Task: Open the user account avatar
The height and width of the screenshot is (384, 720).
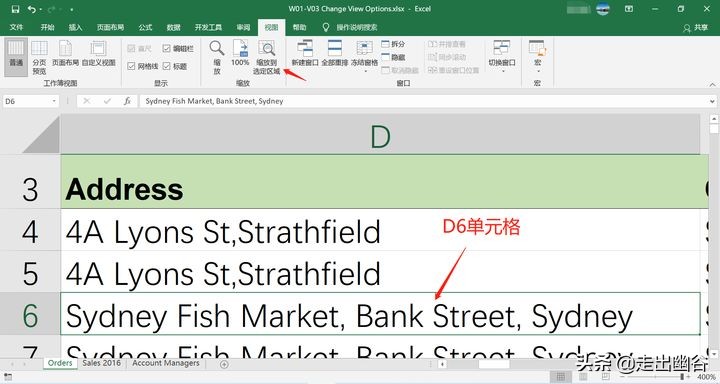Action: (x=603, y=9)
